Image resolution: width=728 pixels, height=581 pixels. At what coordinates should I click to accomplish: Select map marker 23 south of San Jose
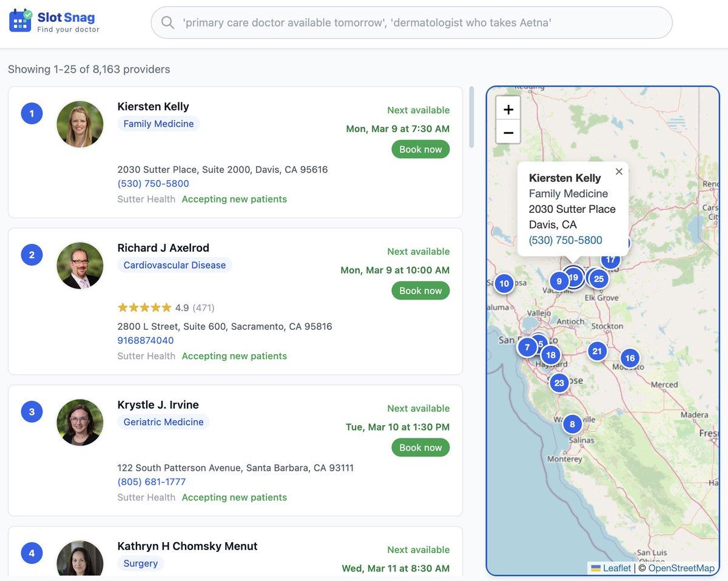(559, 383)
